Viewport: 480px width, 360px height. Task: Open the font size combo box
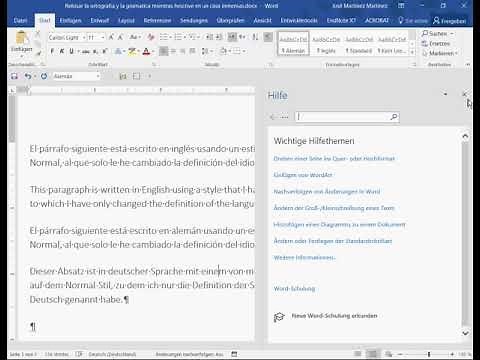coord(96,37)
